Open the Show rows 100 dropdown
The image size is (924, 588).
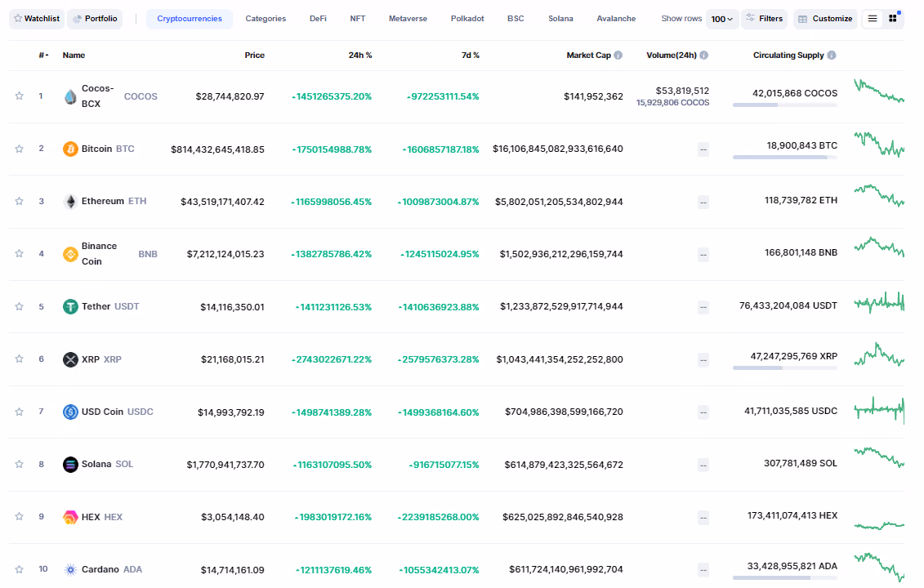click(x=722, y=19)
